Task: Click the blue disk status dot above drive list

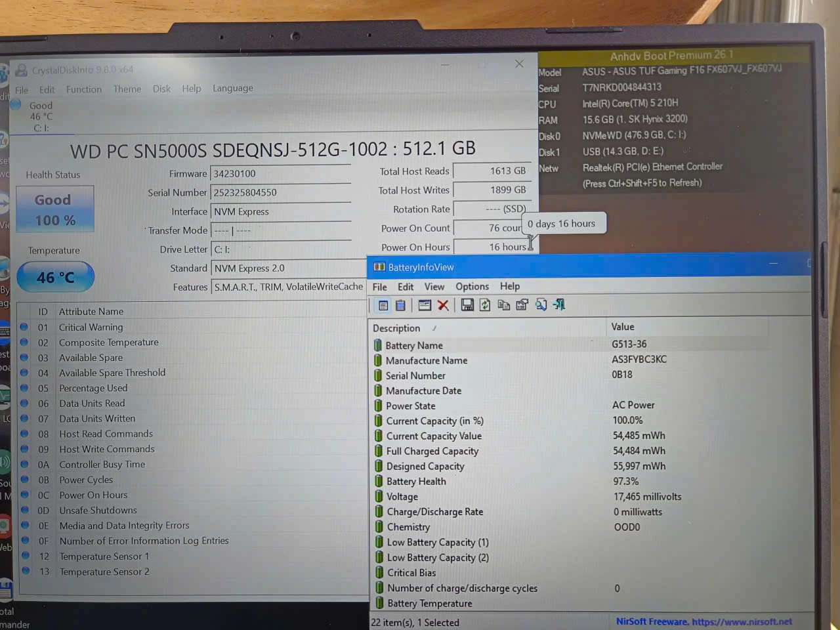Action: click(x=16, y=104)
